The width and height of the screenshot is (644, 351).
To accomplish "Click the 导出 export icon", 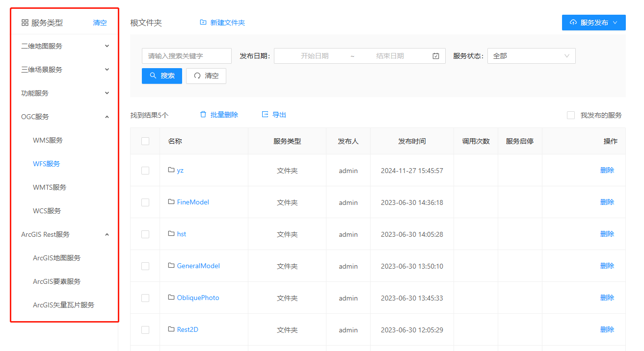I will pyautogui.click(x=265, y=115).
